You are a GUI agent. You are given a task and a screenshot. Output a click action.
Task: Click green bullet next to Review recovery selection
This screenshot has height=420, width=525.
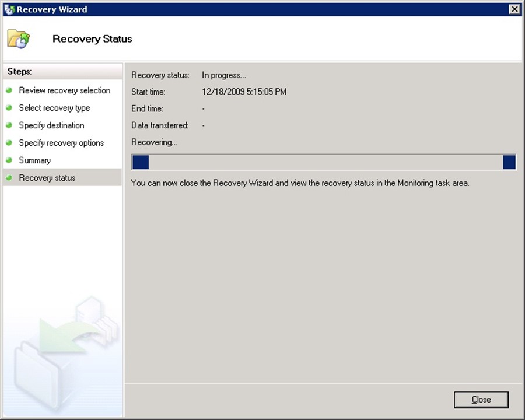tap(9, 90)
